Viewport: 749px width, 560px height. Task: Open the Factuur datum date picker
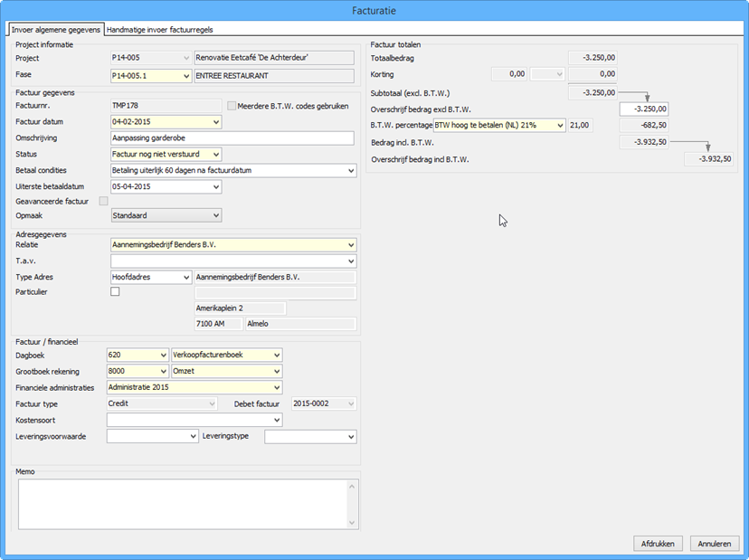[x=216, y=122]
